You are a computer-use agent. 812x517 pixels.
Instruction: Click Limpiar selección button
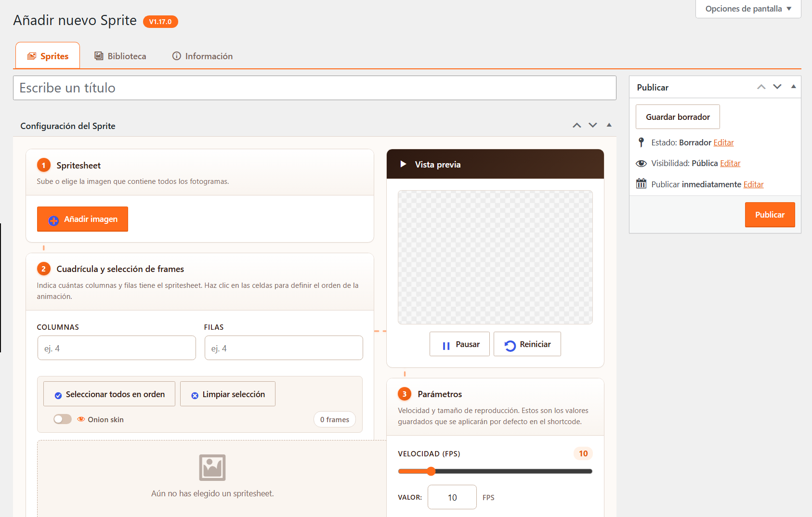point(228,394)
